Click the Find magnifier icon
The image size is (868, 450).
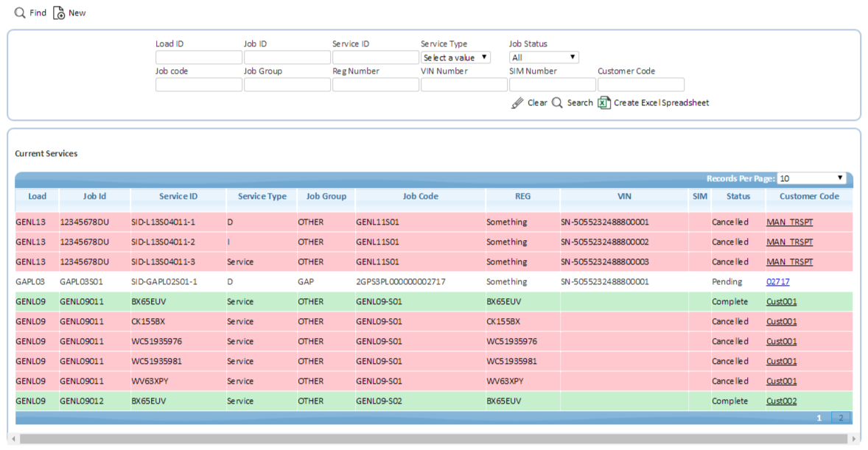click(20, 13)
